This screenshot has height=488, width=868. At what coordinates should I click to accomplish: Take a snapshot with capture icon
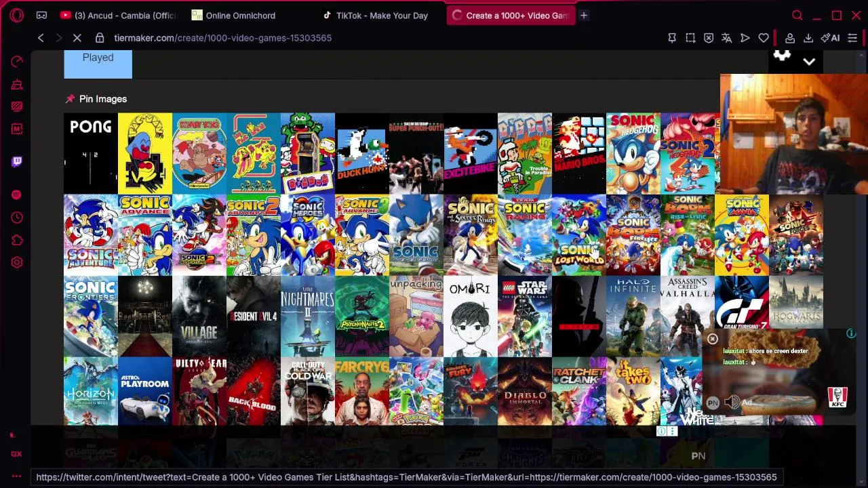(x=690, y=38)
